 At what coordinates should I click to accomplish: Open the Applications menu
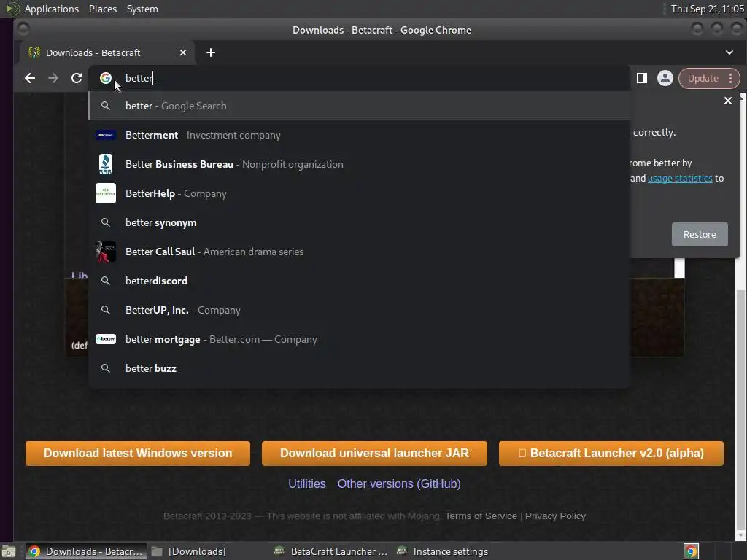point(52,9)
